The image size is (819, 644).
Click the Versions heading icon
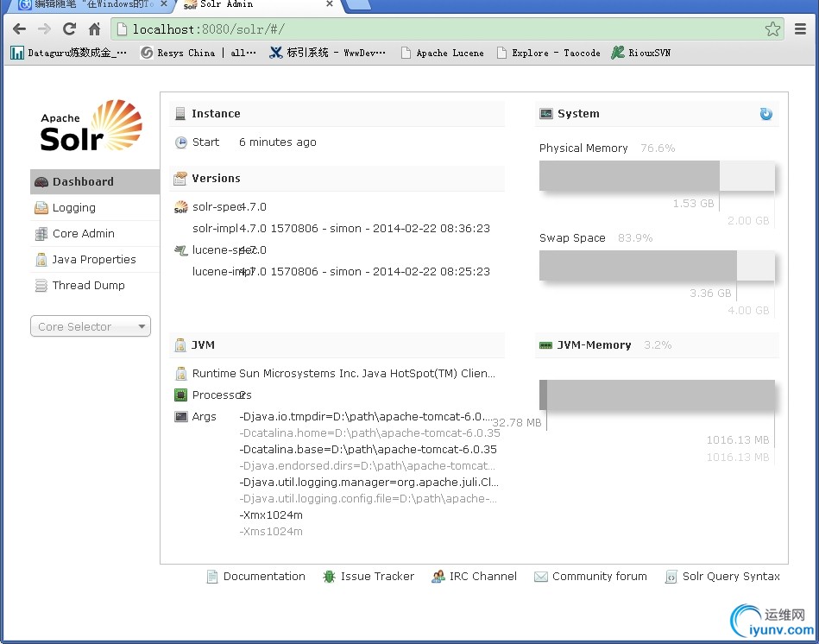tap(180, 179)
